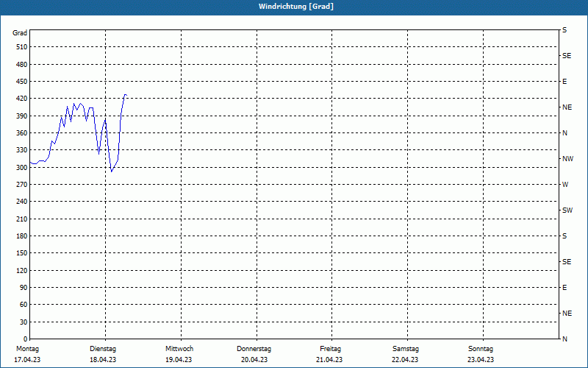Choose the "Samstag" day label

click(406, 349)
